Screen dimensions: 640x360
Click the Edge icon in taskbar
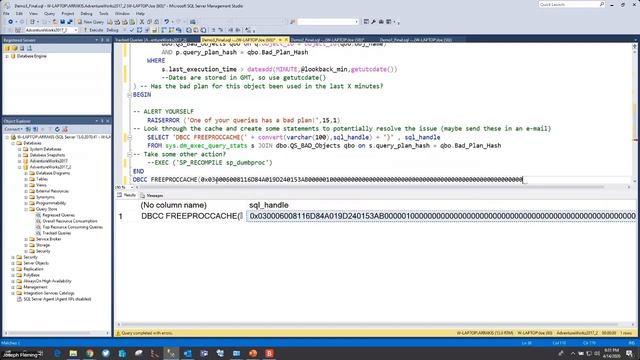pos(57,353)
